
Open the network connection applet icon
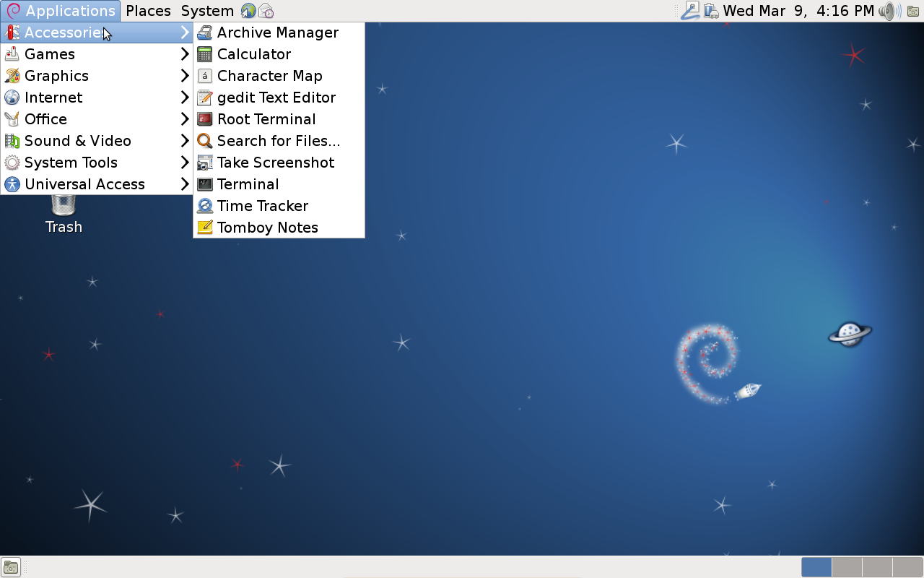[690, 11]
